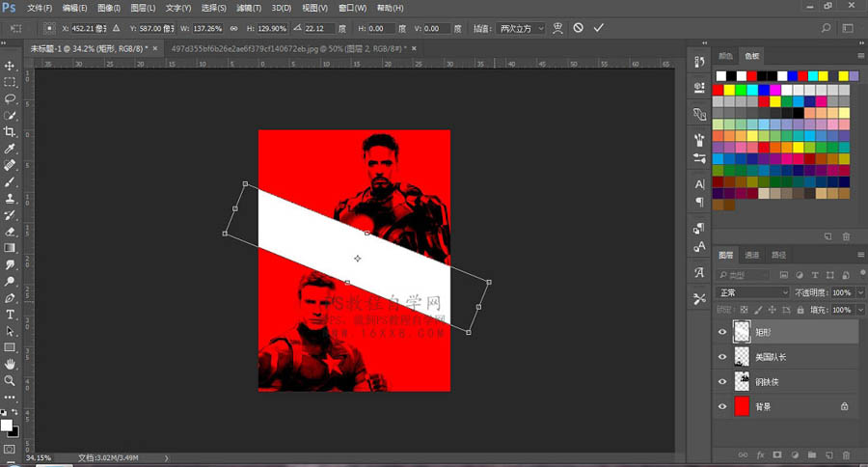Select the History Brush tool
The image size is (868, 467).
coord(10,215)
